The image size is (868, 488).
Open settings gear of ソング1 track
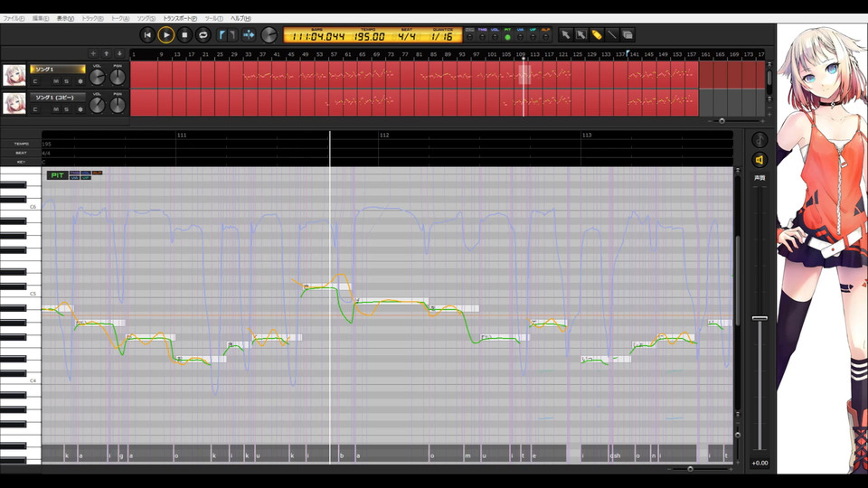tap(80, 80)
